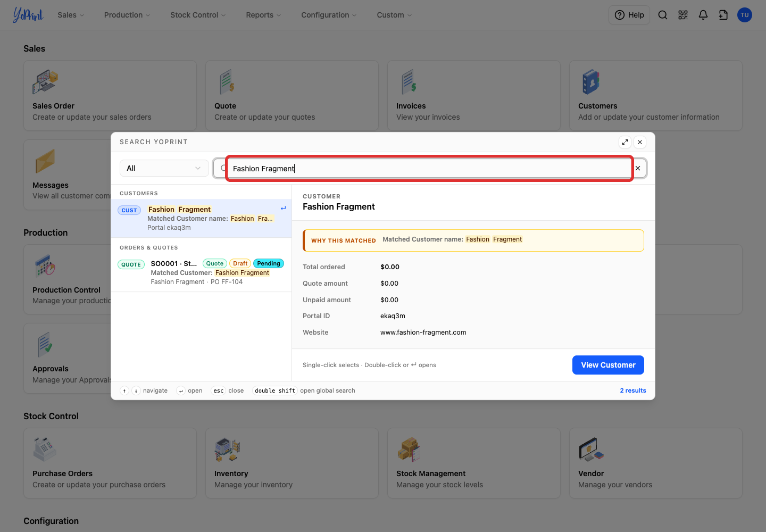766x532 pixels.
Task: Expand the search dialog to full size
Action: [x=625, y=142]
